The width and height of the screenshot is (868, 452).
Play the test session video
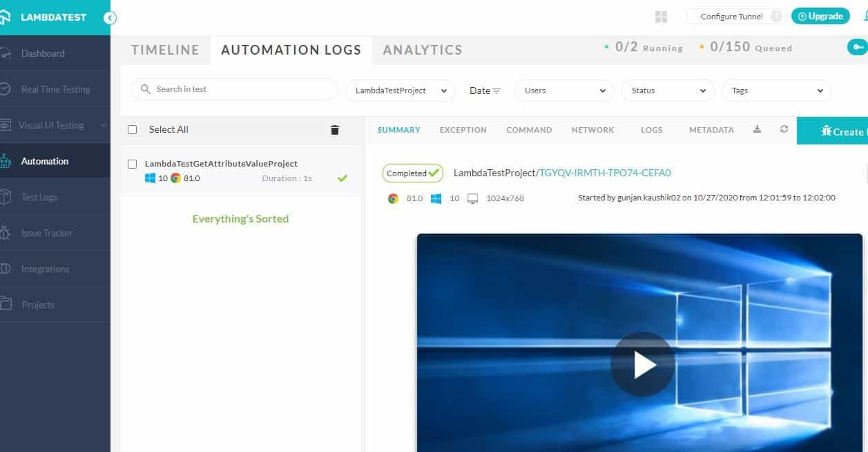643,364
